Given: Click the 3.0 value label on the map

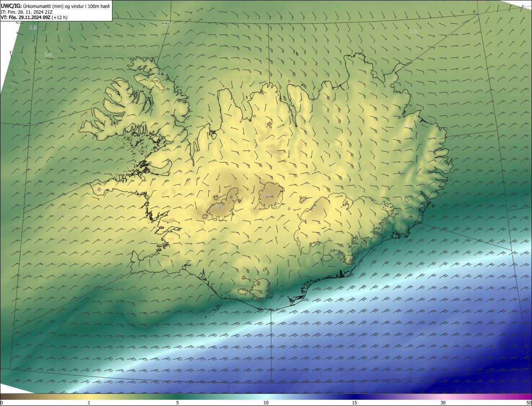Looking at the screenshot, I should [48, 54].
